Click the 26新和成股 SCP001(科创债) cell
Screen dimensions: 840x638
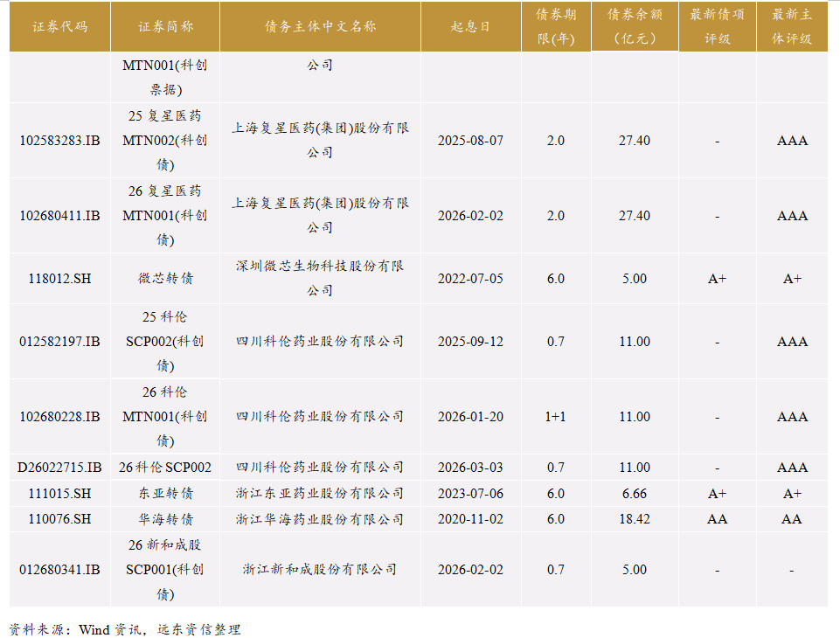pos(165,570)
